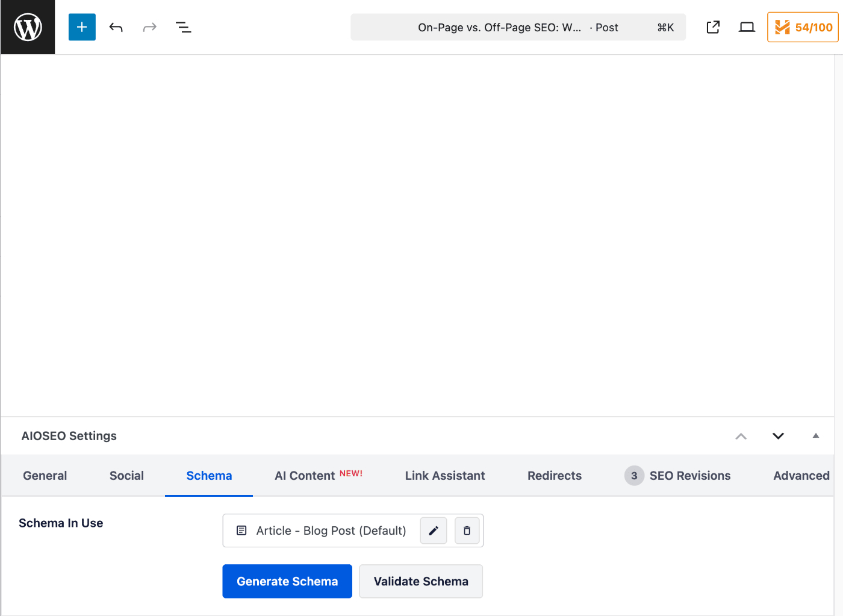Viewport: 843px width, 616px height.
Task: Click the WordPress logo to view posts
Action: pos(28,27)
